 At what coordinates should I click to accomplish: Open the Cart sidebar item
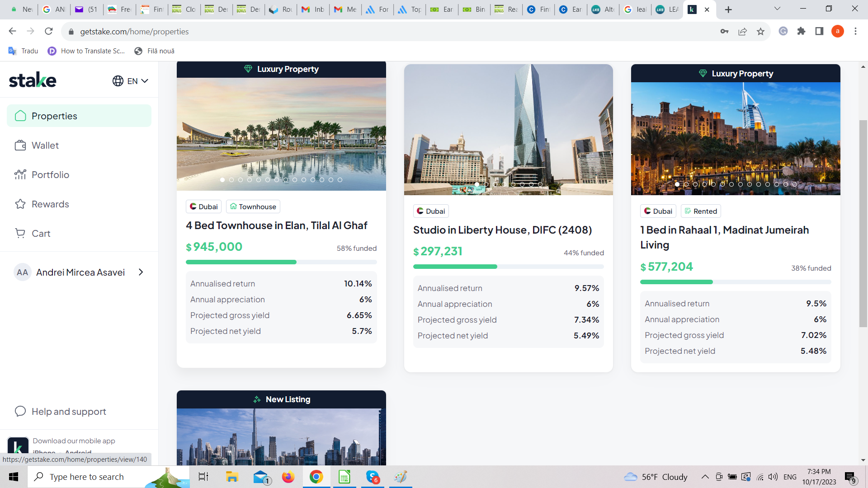click(79, 234)
